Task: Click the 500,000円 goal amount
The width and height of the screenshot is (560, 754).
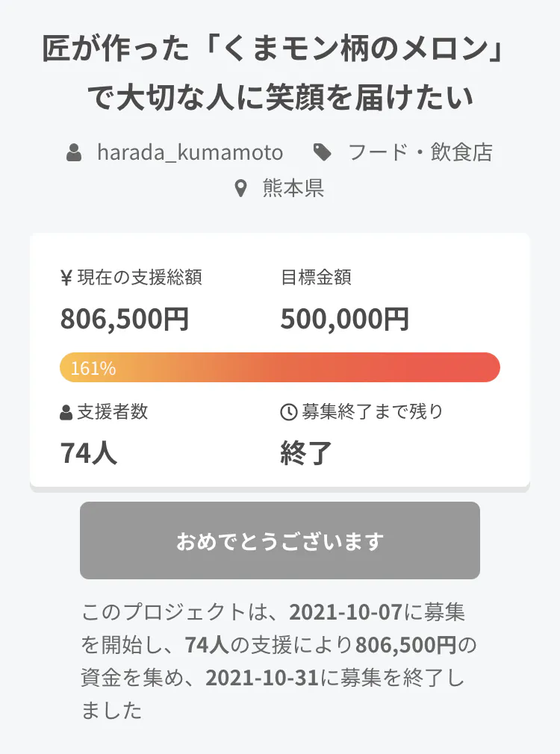Action: [x=345, y=319]
